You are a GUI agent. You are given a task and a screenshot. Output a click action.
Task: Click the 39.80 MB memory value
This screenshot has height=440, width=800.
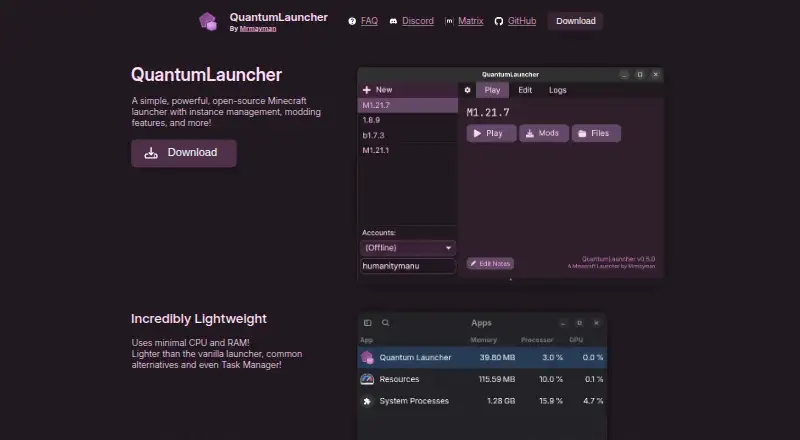497,357
